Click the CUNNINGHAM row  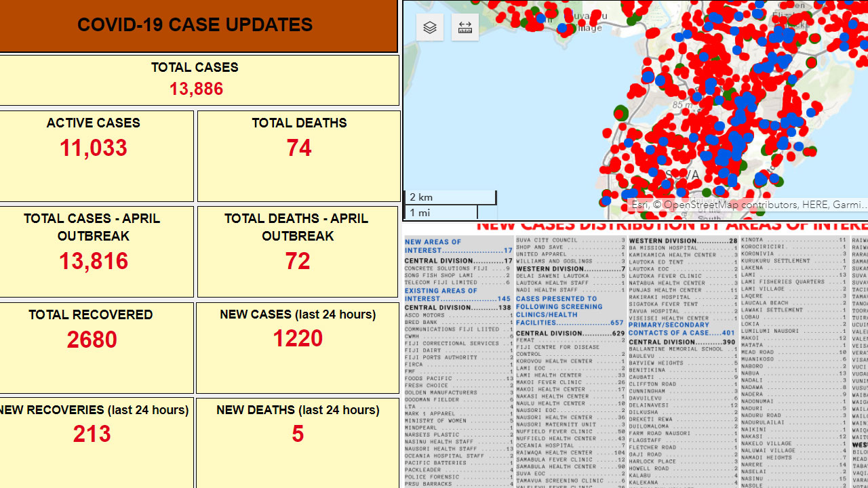click(x=683, y=391)
